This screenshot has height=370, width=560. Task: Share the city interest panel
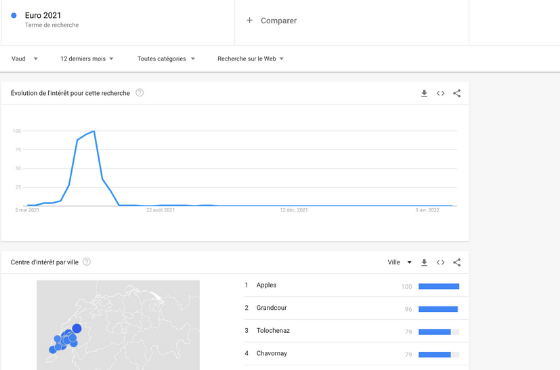tap(457, 262)
